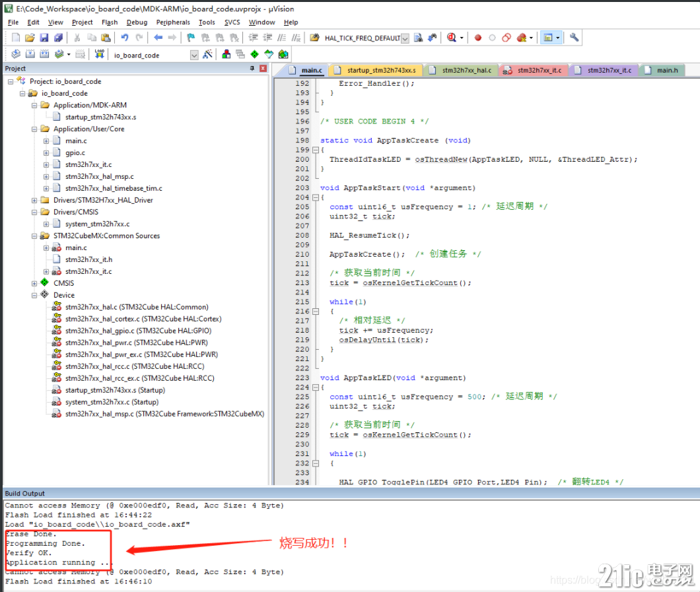This screenshot has height=592, width=700.
Task: Open Pack Installer icon
Action: [283, 54]
